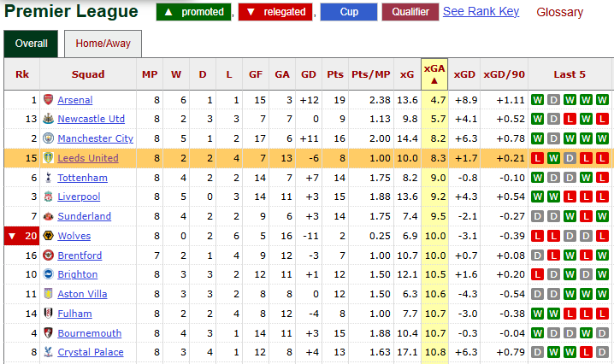Viewport: 614px width, 364px height.
Task: Click the Manchester City crest icon
Action: coord(48,138)
